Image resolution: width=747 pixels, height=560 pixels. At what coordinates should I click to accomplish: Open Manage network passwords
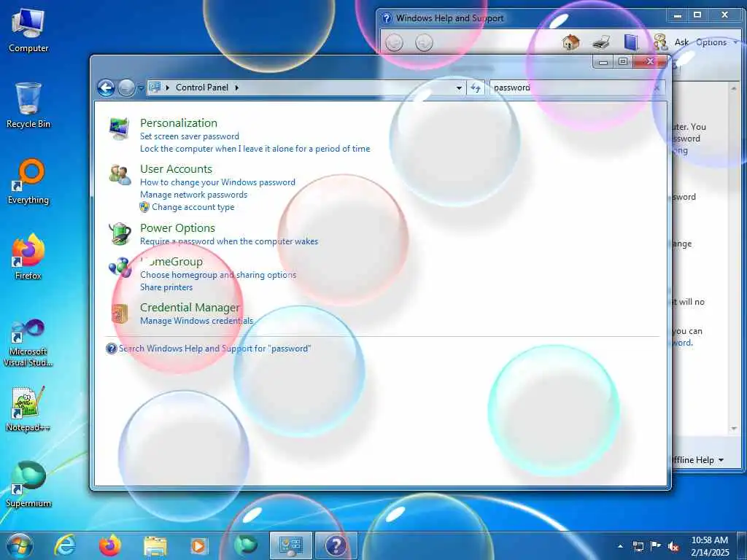click(x=193, y=195)
